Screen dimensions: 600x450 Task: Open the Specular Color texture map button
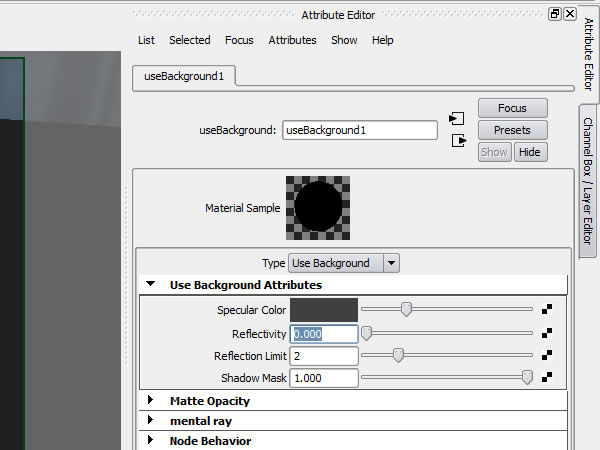[547, 309]
